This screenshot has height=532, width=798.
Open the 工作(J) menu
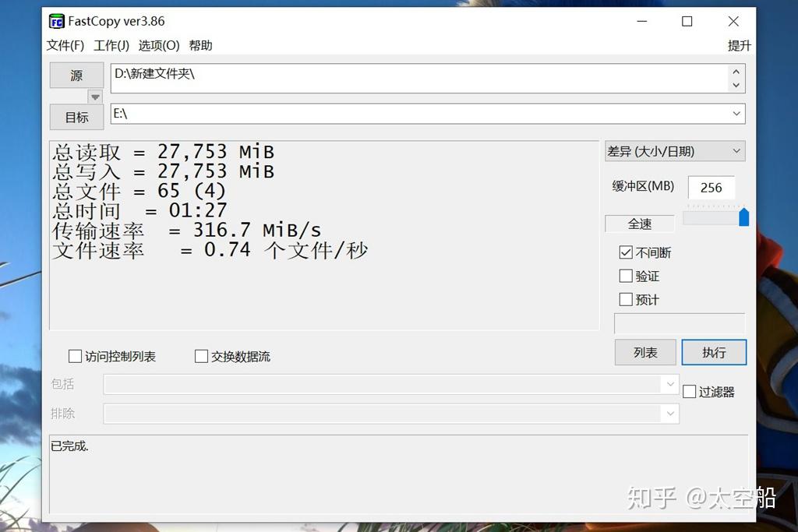(111, 45)
